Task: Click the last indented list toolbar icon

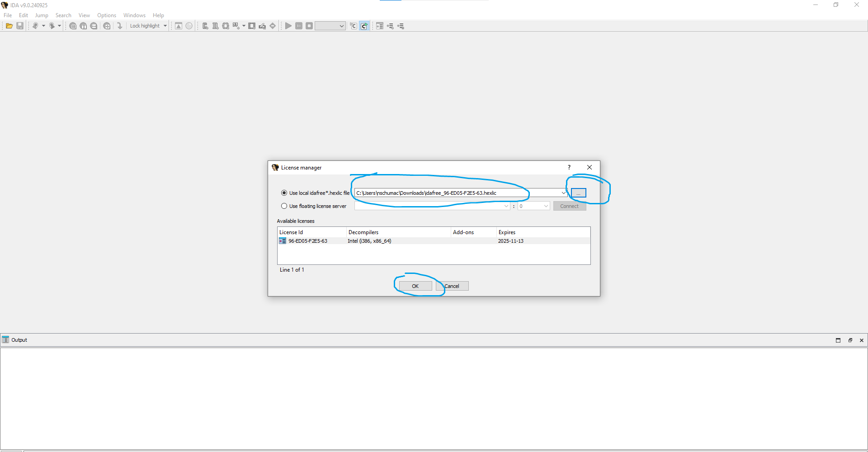Action: click(401, 26)
